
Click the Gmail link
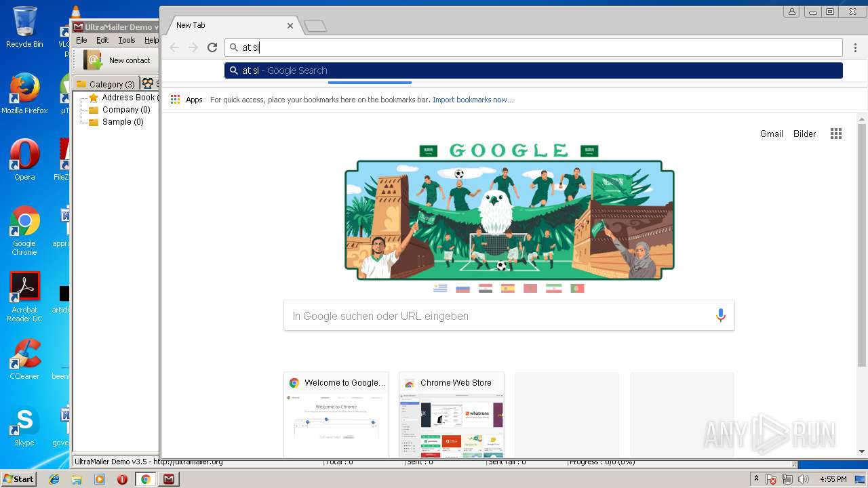pyautogui.click(x=771, y=134)
